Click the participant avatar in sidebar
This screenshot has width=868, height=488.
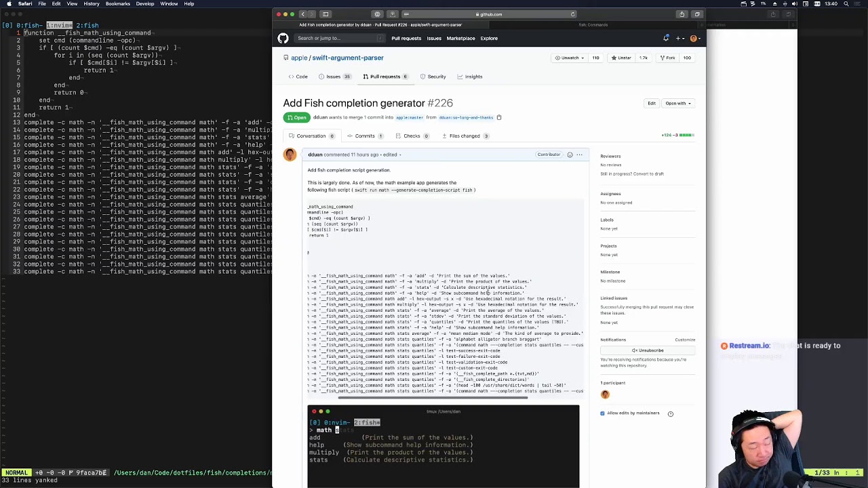coord(605,394)
